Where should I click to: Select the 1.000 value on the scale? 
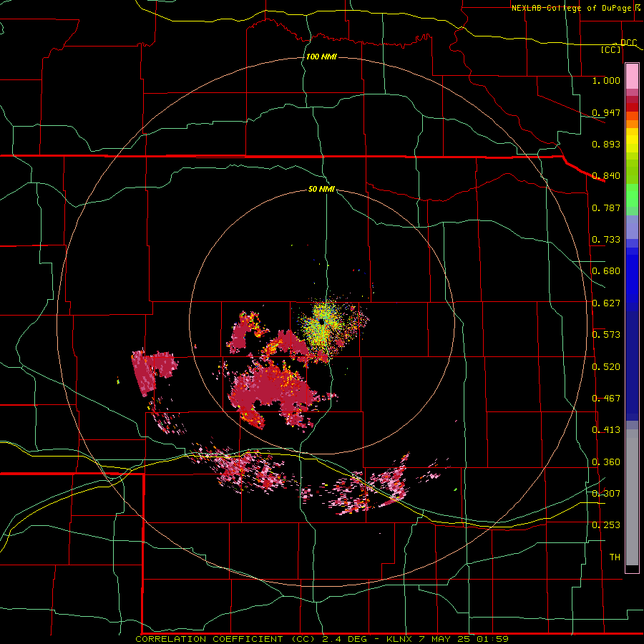click(x=606, y=80)
